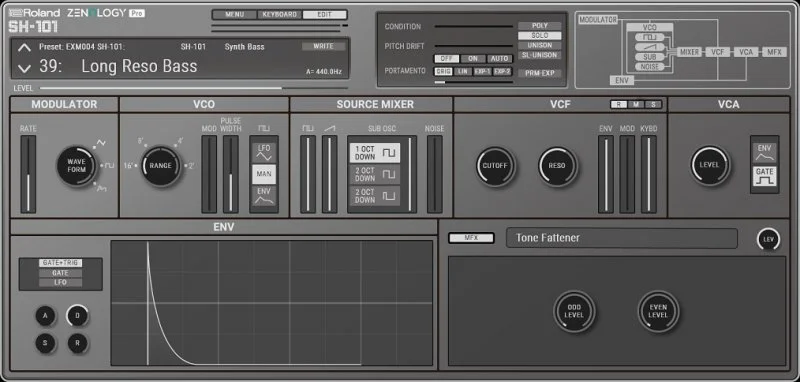800x382 pixels.
Task: Click the square wave mixer fader
Action: coord(308,174)
